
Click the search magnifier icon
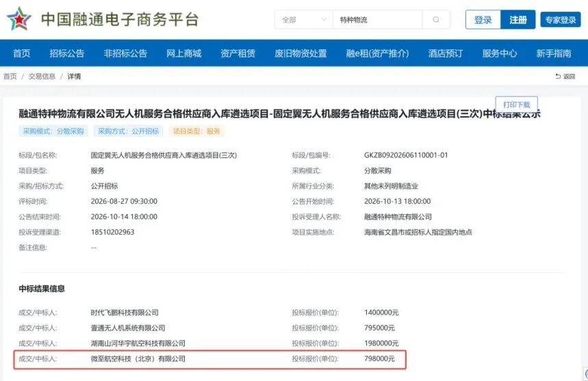(x=436, y=19)
